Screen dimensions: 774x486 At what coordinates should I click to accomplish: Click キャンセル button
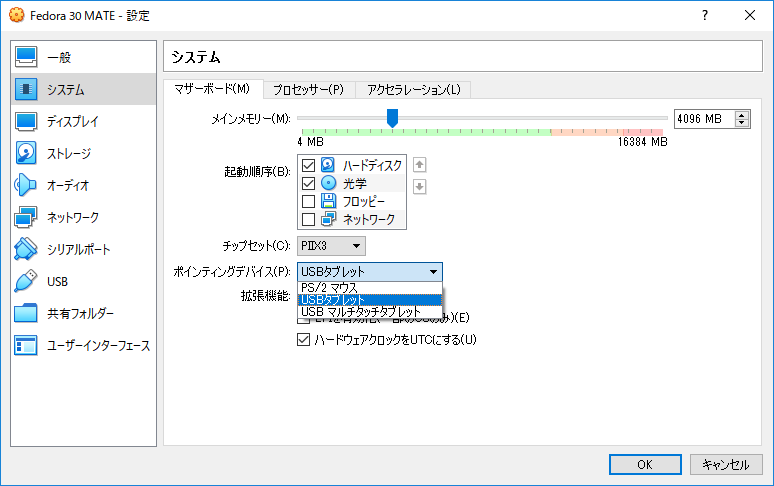(x=726, y=464)
